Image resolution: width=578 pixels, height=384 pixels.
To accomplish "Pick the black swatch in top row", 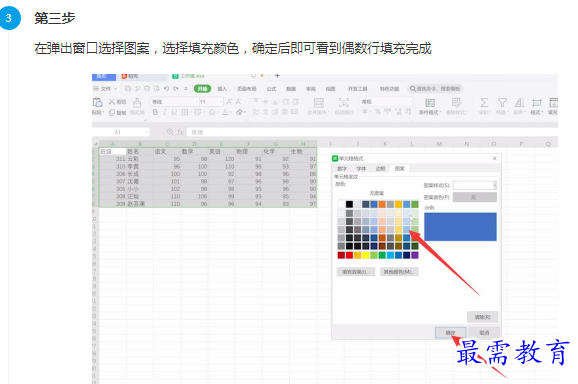I will click(x=349, y=204).
